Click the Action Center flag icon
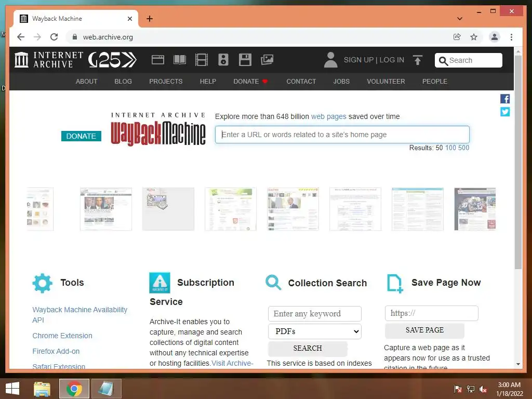This screenshot has width=532, height=399. [x=458, y=389]
